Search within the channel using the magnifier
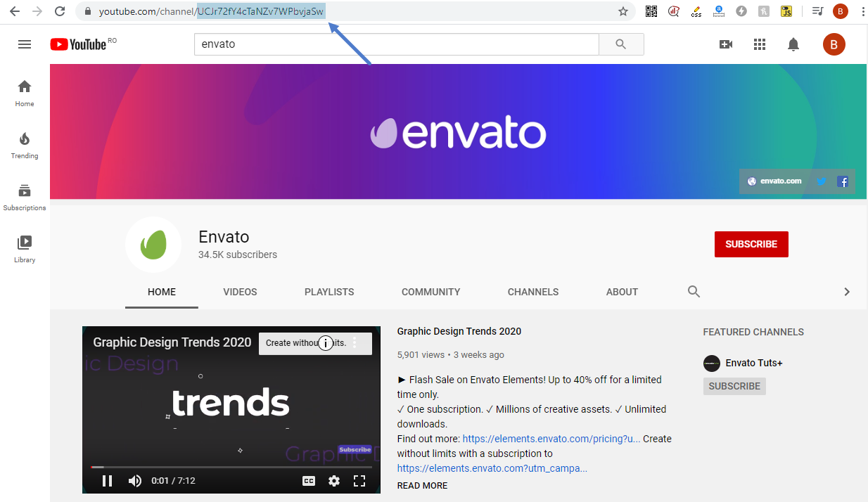 [694, 292]
